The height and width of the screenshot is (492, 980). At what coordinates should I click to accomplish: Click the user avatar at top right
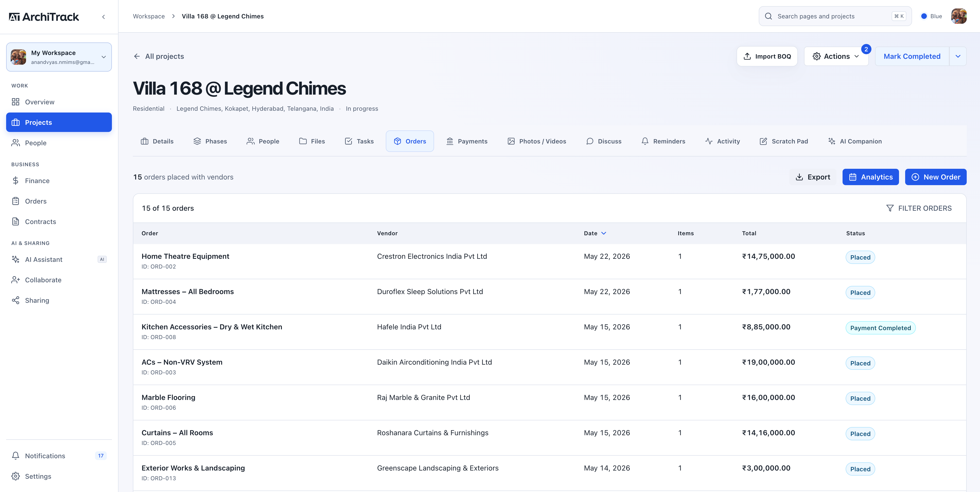(x=959, y=16)
